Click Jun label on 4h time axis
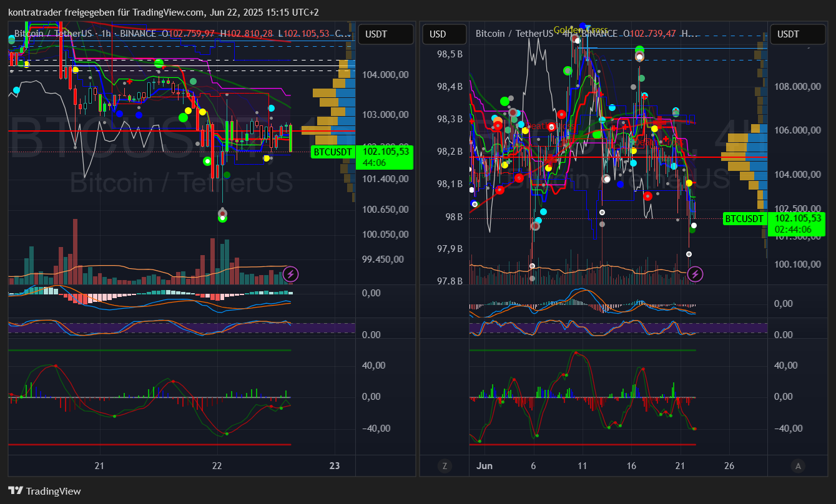The image size is (836, 504). point(484,465)
